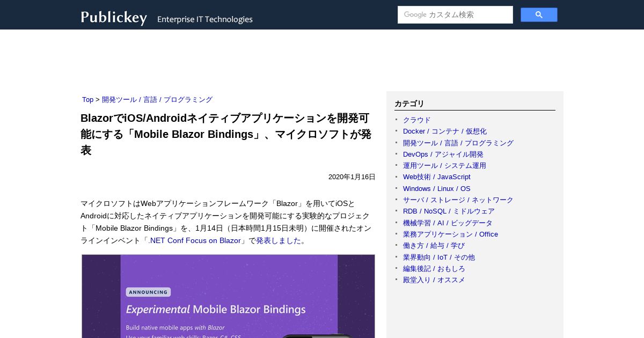Open the .NET Conf Focus on Blazor link
Screen dimensions: 644x338
click(194, 241)
